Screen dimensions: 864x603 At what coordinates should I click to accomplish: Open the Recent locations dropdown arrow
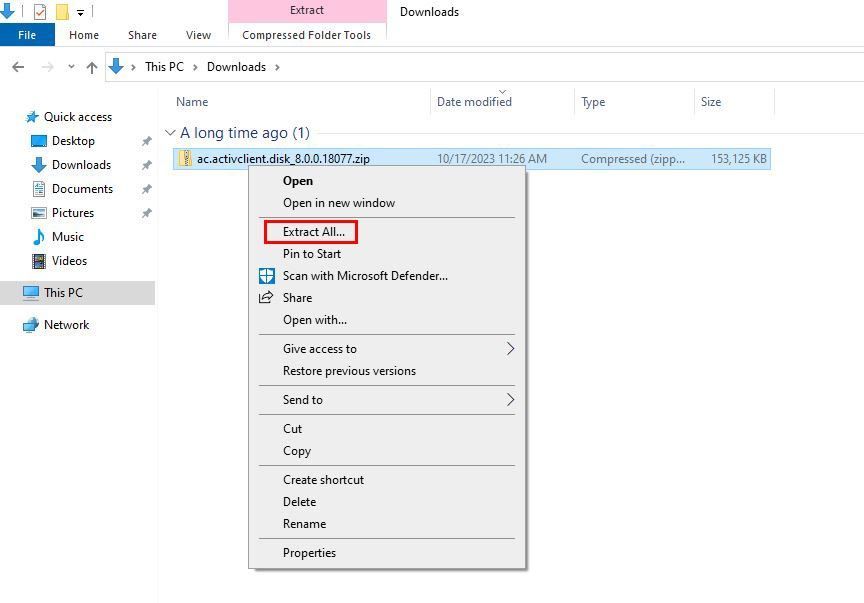pyautogui.click(x=71, y=67)
